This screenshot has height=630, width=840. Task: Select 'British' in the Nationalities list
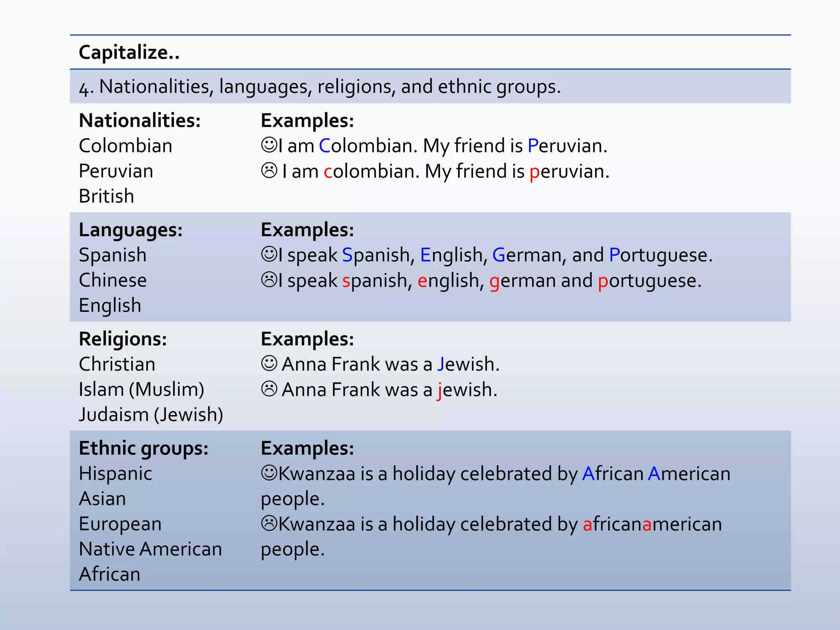point(107,196)
